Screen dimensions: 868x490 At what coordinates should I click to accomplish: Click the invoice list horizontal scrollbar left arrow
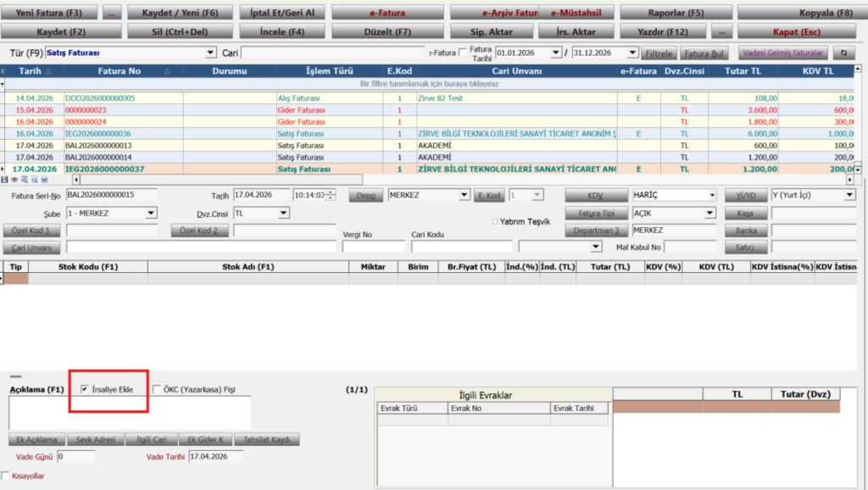[x=76, y=180]
